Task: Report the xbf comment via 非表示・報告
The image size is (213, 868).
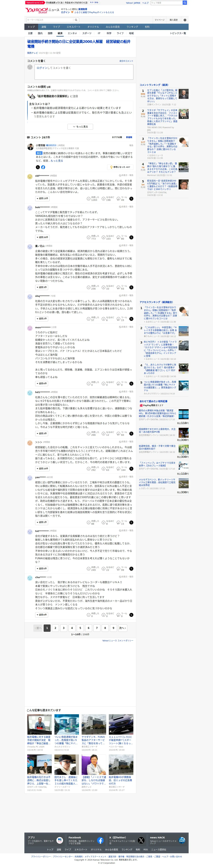Action: (126, 175)
